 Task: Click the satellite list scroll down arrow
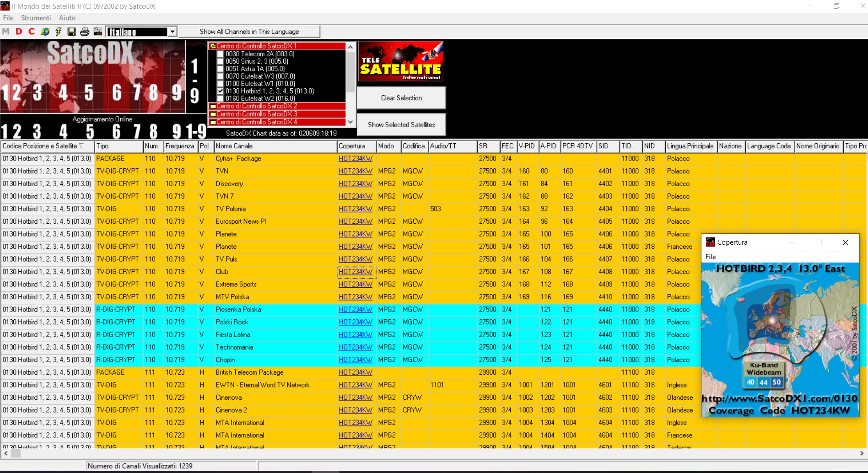pyautogui.click(x=350, y=122)
